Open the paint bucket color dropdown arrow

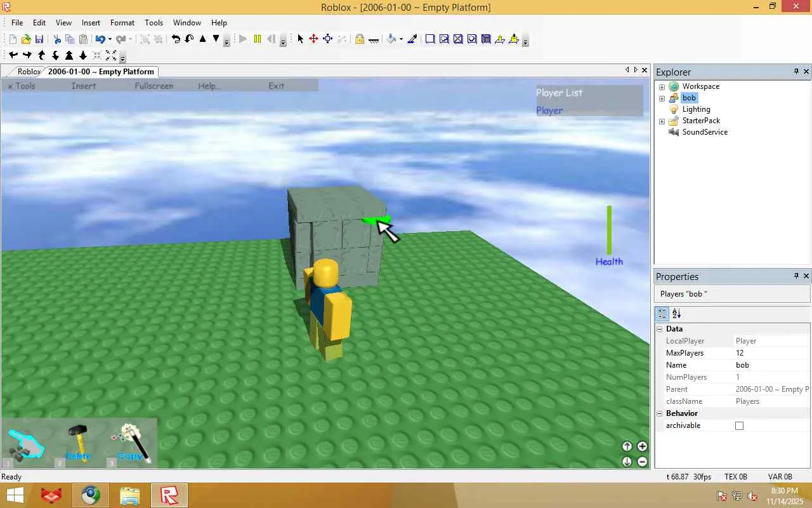tap(401, 39)
